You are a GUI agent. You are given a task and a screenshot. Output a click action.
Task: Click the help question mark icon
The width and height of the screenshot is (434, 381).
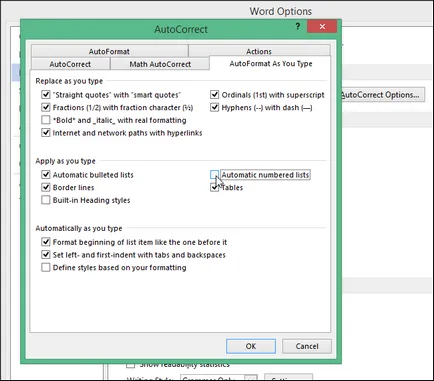pyautogui.click(x=298, y=26)
